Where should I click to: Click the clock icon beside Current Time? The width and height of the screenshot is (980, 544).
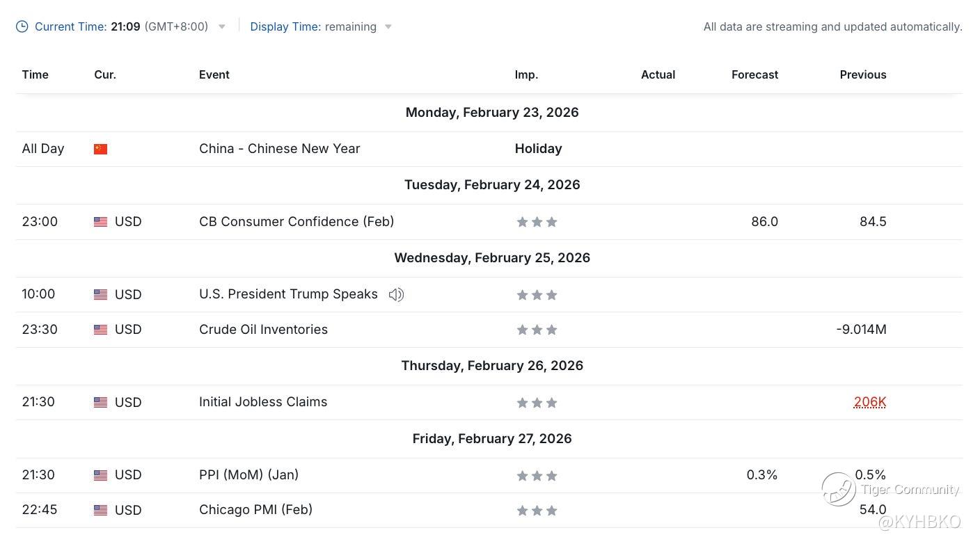pos(22,26)
